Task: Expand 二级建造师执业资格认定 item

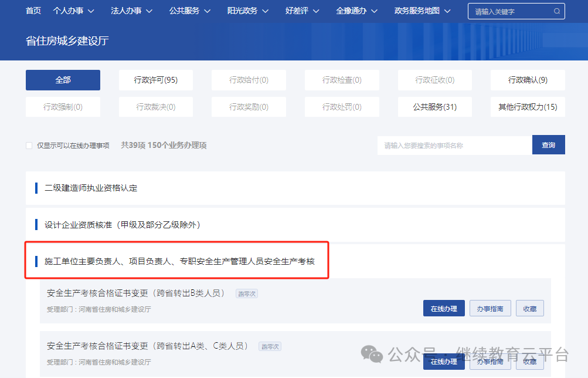Action: click(x=295, y=188)
